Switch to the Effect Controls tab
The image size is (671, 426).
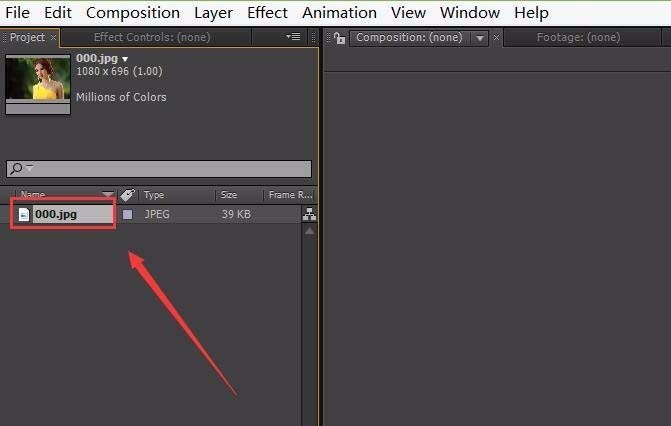[x=152, y=37]
